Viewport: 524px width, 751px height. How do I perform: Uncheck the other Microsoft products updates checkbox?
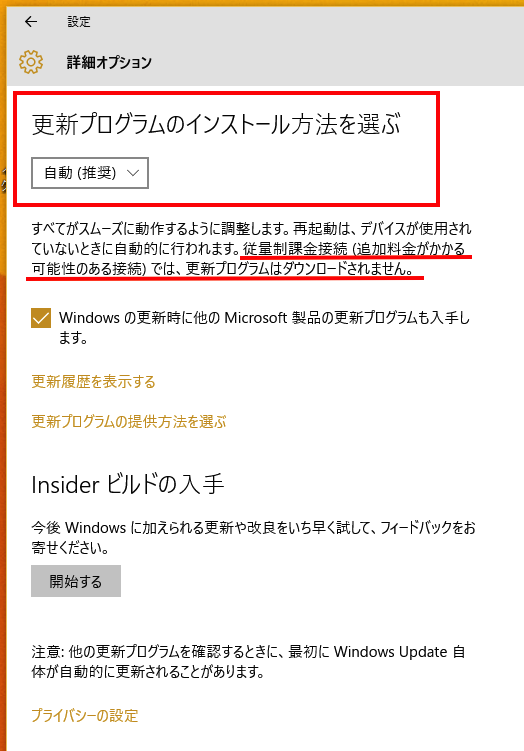pyautogui.click(x=41, y=318)
